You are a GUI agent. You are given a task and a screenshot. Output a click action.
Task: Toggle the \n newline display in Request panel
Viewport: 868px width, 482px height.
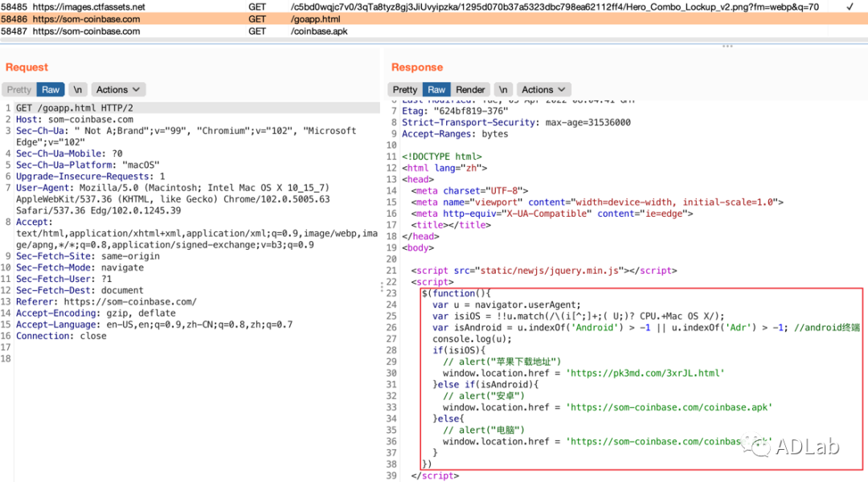coord(77,90)
